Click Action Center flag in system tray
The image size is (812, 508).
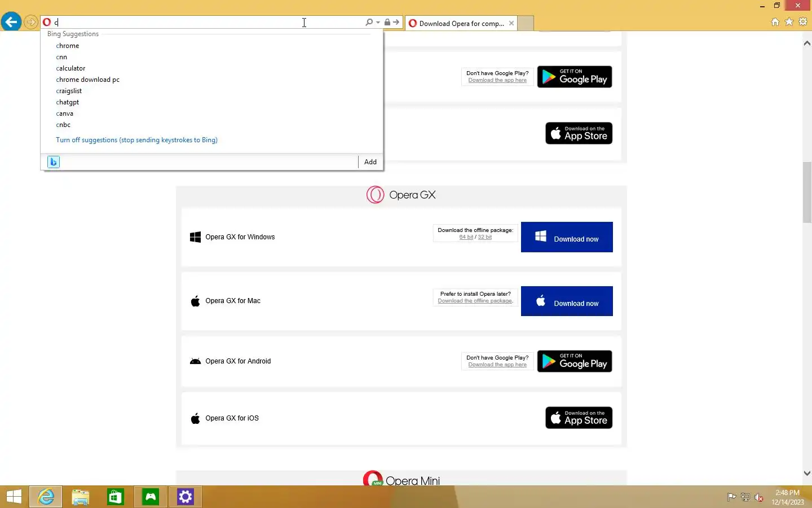click(x=731, y=497)
